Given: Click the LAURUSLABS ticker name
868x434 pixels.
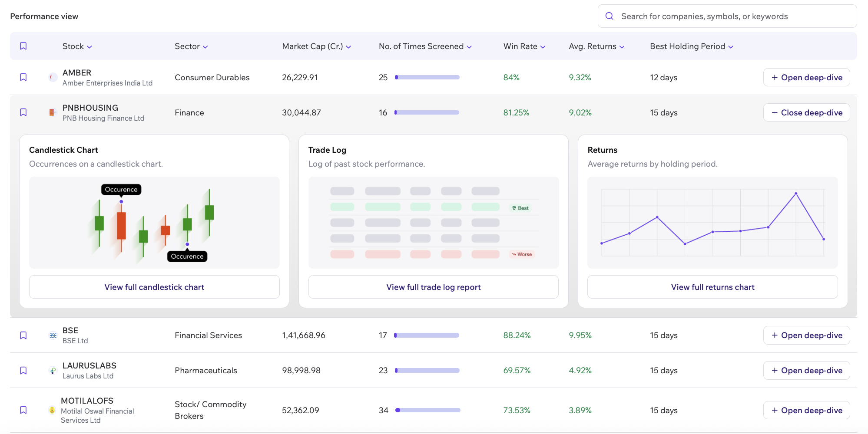Looking at the screenshot, I should pyautogui.click(x=89, y=365).
